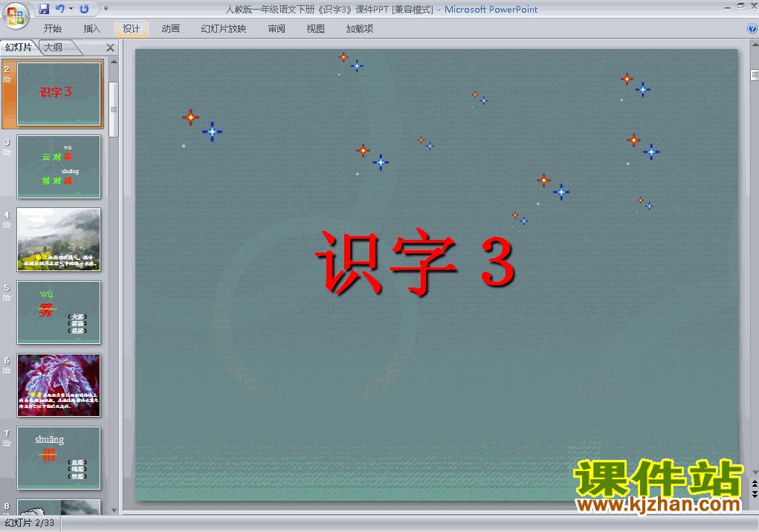This screenshot has height=532, width=759.
Task: Open the Office button menu
Action: click(16, 16)
